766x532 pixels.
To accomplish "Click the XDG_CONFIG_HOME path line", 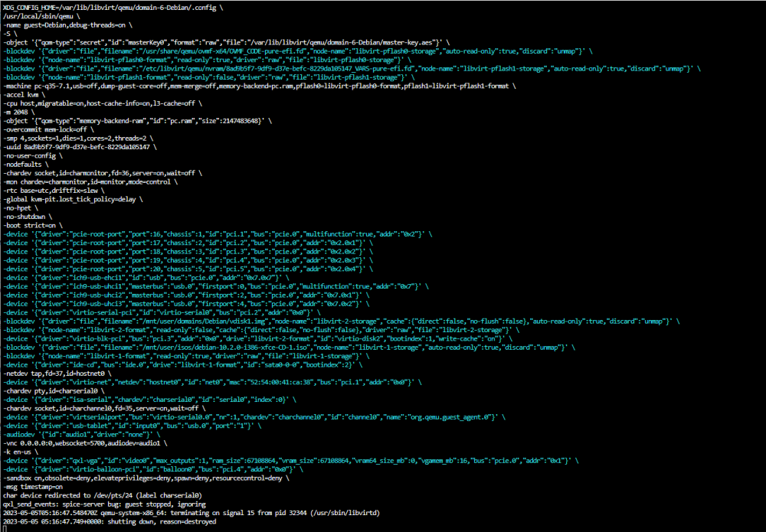I will click(113, 8).
